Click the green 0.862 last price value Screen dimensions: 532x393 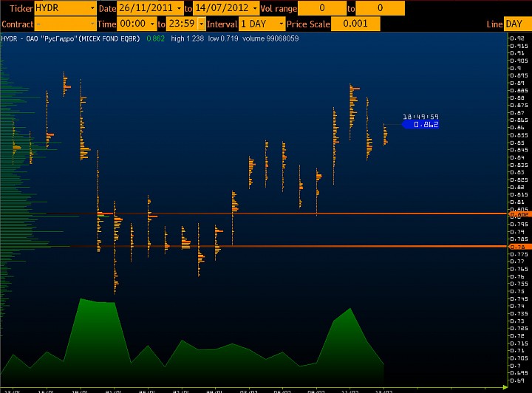(155, 38)
